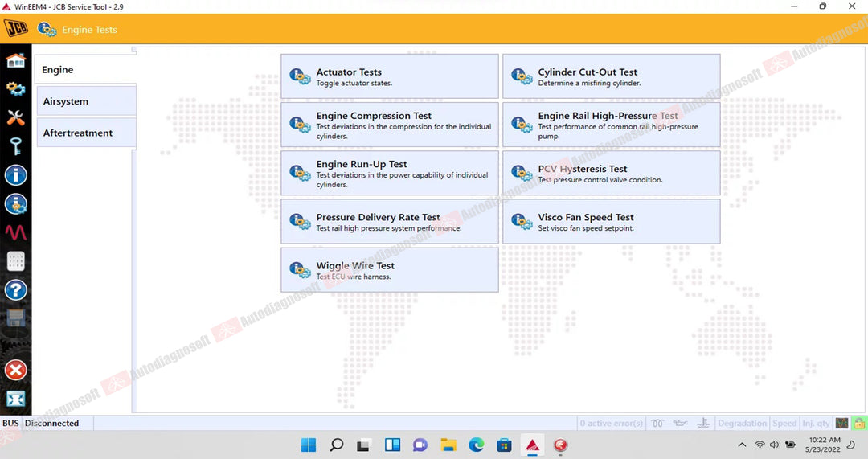Click the glow plug indicator in status bar
This screenshot has width=868, height=459.
pos(657,423)
